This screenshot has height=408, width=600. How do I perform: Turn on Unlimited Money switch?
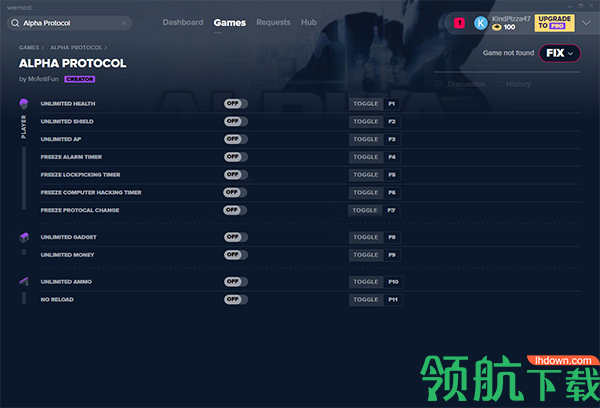click(x=236, y=255)
